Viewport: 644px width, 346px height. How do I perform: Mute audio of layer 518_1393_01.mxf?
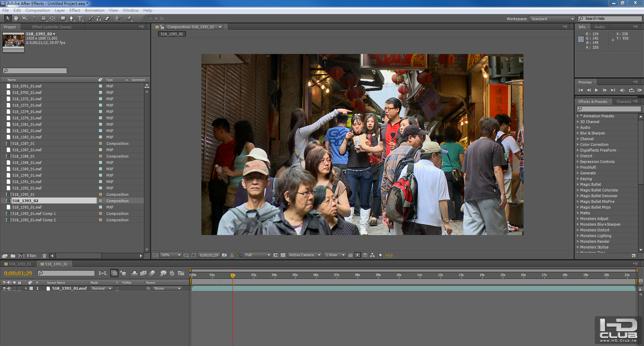coord(9,288)
